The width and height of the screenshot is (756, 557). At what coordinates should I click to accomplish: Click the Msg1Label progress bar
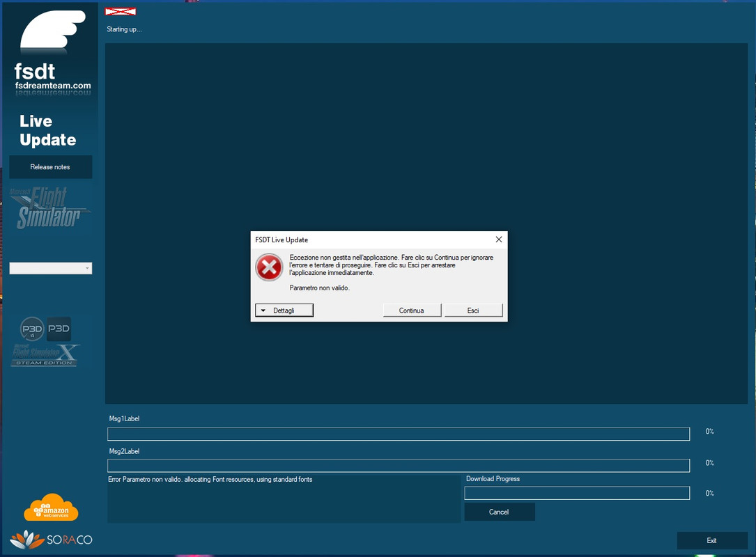pos(399,434)
